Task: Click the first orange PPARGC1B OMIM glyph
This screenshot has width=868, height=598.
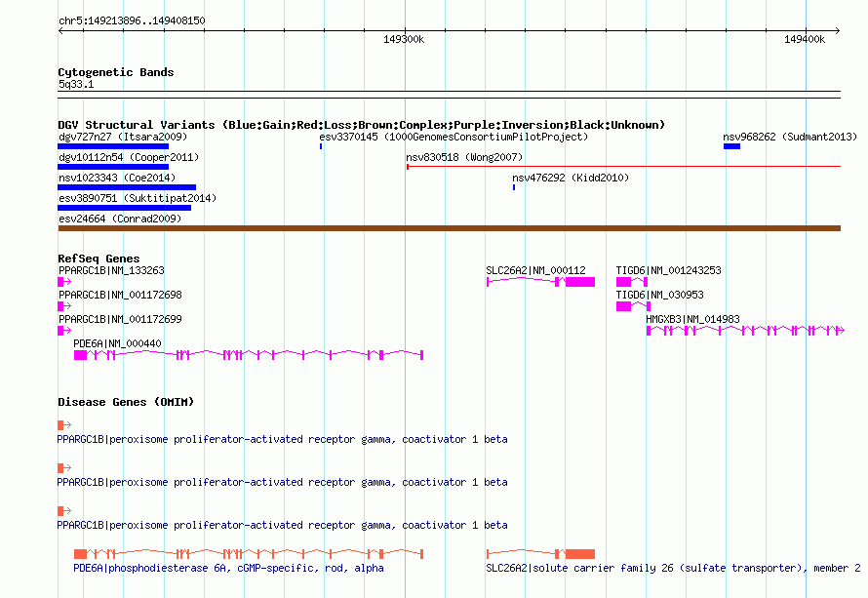Action: coord(64,425)
